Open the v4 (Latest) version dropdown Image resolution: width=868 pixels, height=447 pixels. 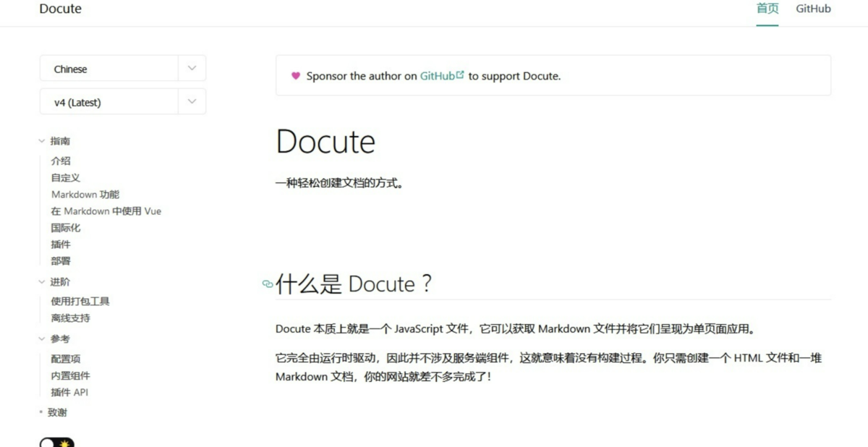pyautogui.click(x=123, y=102)
